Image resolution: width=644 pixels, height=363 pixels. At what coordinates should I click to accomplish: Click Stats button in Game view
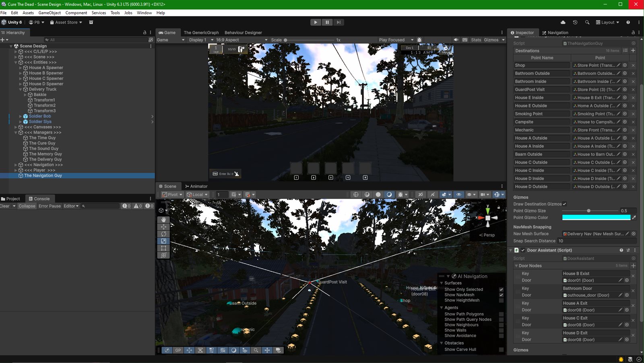coord(476,40)
